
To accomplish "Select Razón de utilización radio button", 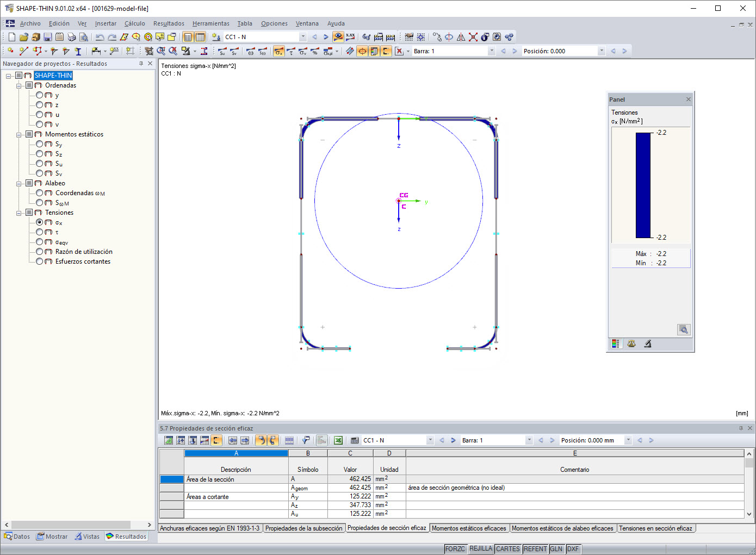I will pos(40,252).
